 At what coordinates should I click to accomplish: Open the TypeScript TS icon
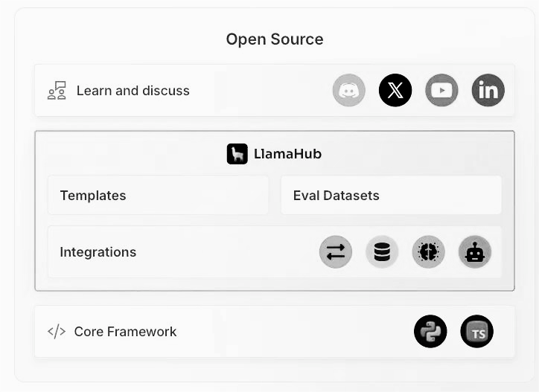pyautogui.click(x=476, y=332)
